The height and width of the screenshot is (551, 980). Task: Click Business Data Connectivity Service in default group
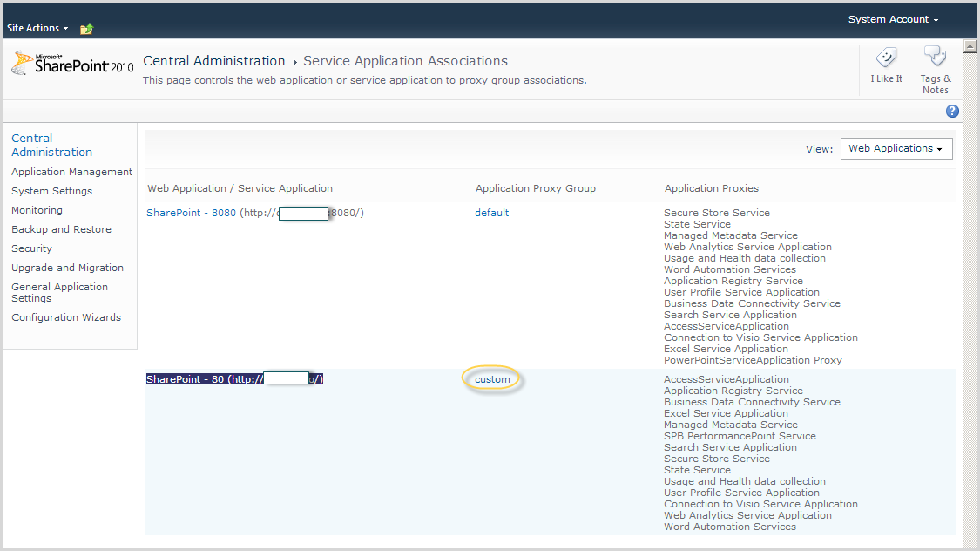[x=752, y=303]
